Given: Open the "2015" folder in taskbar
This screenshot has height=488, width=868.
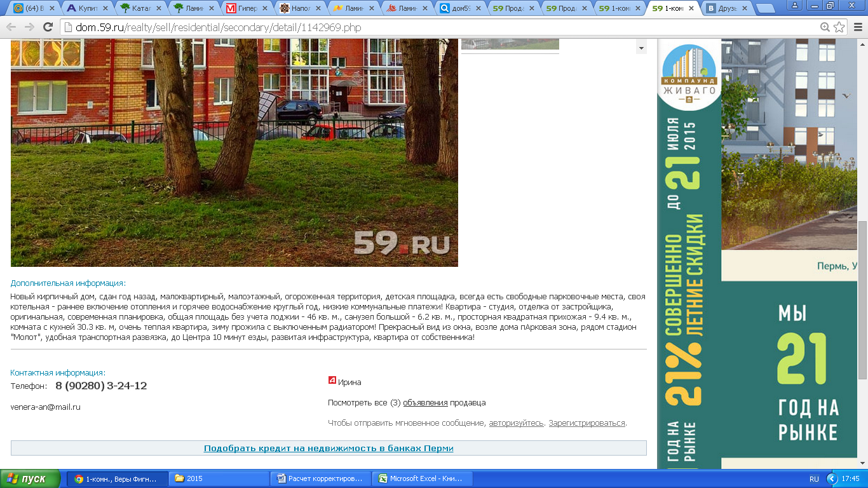Looking at the screenshot, I should 219,478.
